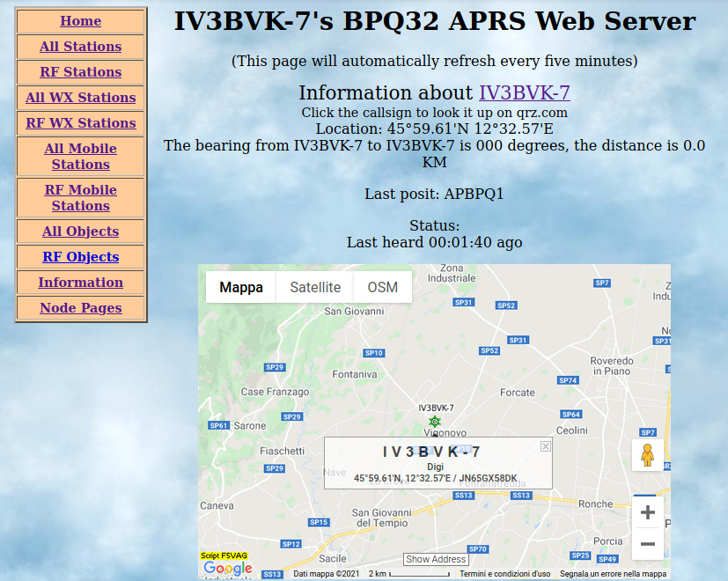
Task: Click the Ceolini place label
Action: (x=572, y=430)
